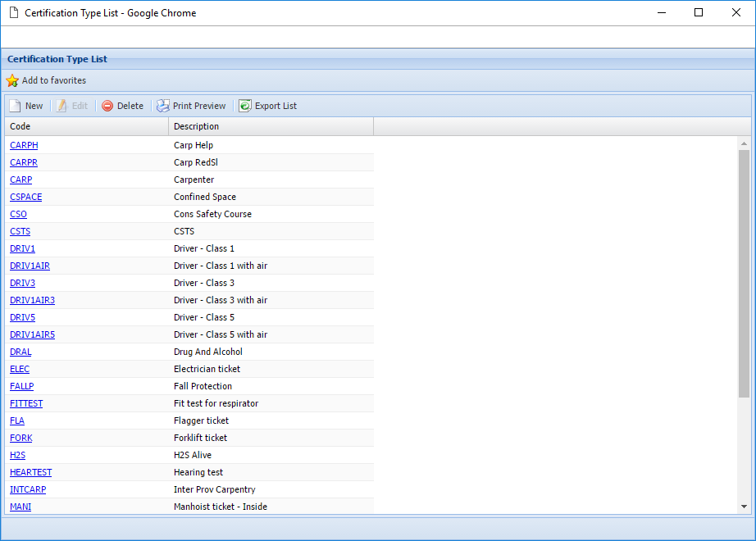Click the Export List icon
Screen dimensions: 756x541
[245, 106]
